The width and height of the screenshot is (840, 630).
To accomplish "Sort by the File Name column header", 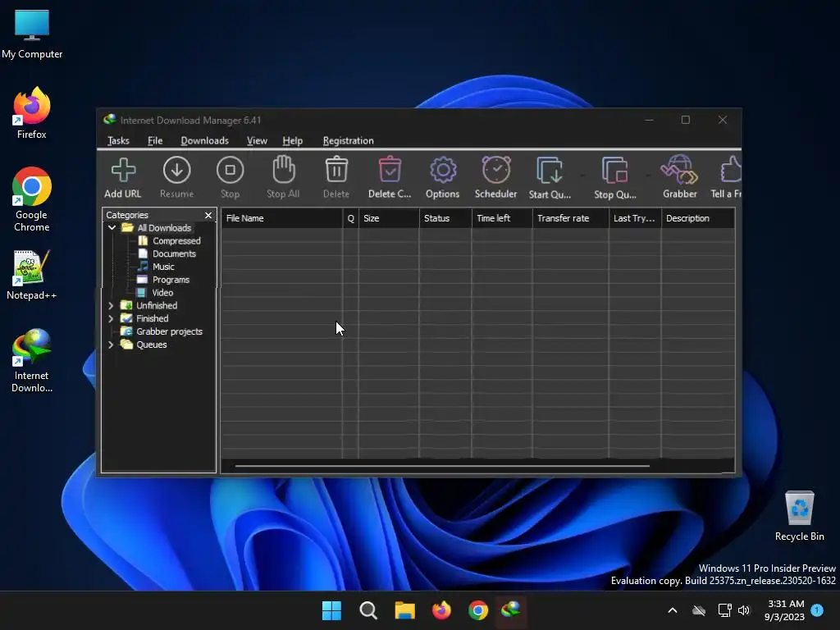I will (x=282, y=218).
